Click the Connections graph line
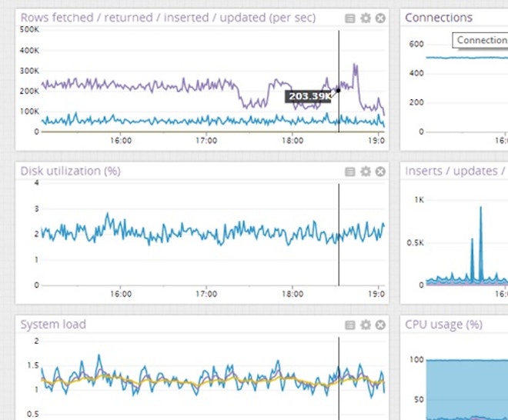 tap(462, 58)
